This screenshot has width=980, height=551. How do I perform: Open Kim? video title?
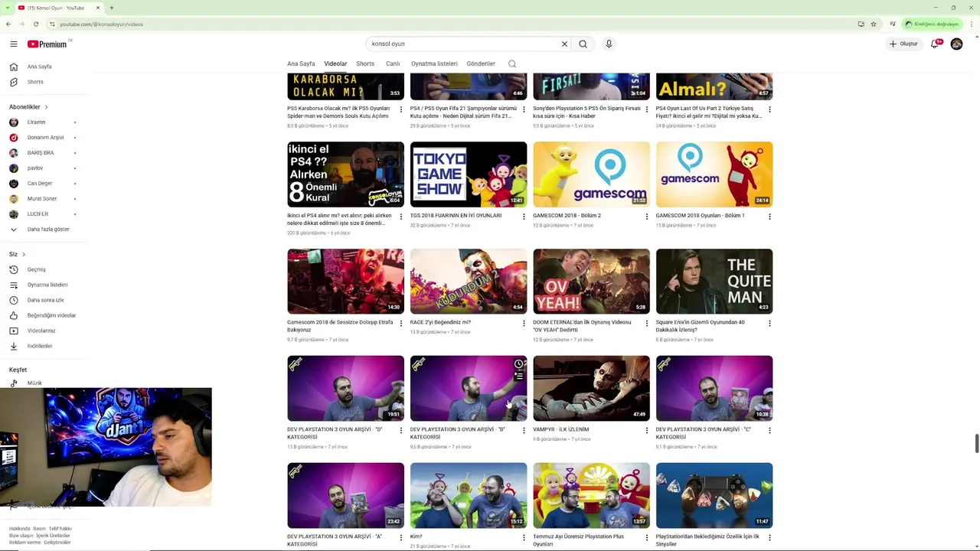[x=416, y=536]
